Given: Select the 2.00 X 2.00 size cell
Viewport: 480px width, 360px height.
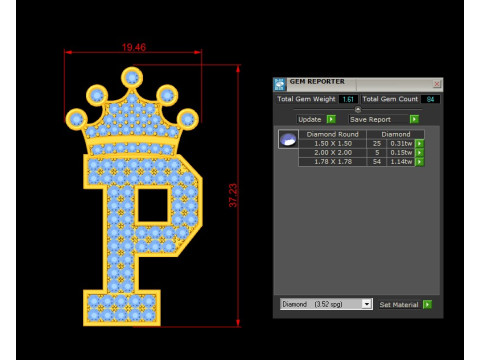Looking at the screenshot, I should pos(333,153).
